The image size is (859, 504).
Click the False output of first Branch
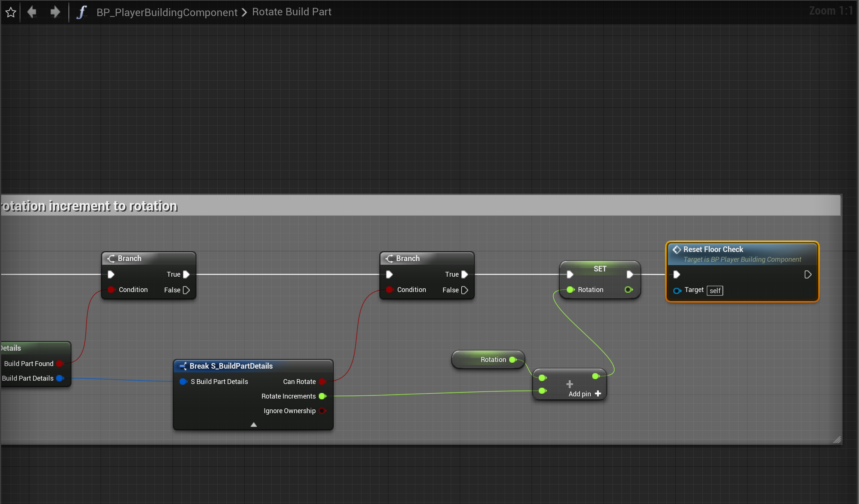pyautogui.click(x=186, y=290)
